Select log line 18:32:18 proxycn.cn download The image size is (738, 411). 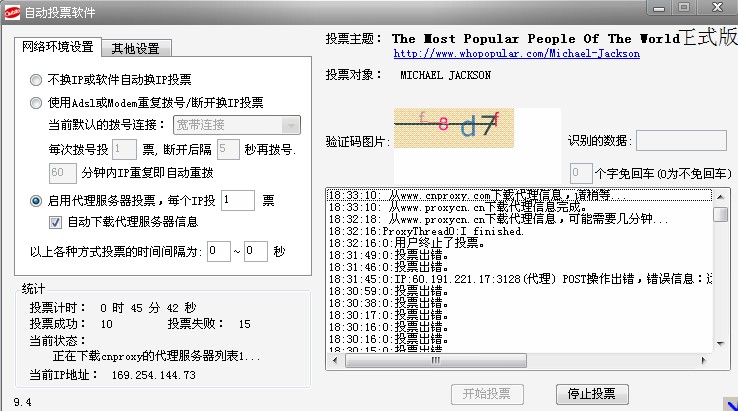point(519,219)
